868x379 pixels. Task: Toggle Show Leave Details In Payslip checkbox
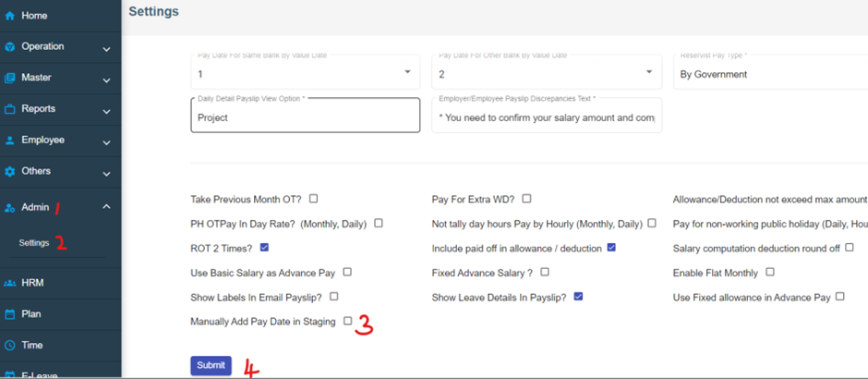pyautogui.click(x=578, y=297)
